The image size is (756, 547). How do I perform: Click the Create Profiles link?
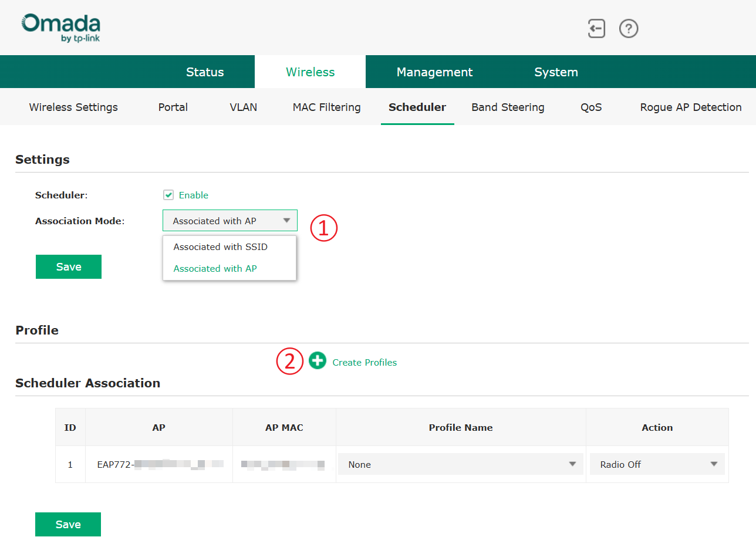coord(365,362)
